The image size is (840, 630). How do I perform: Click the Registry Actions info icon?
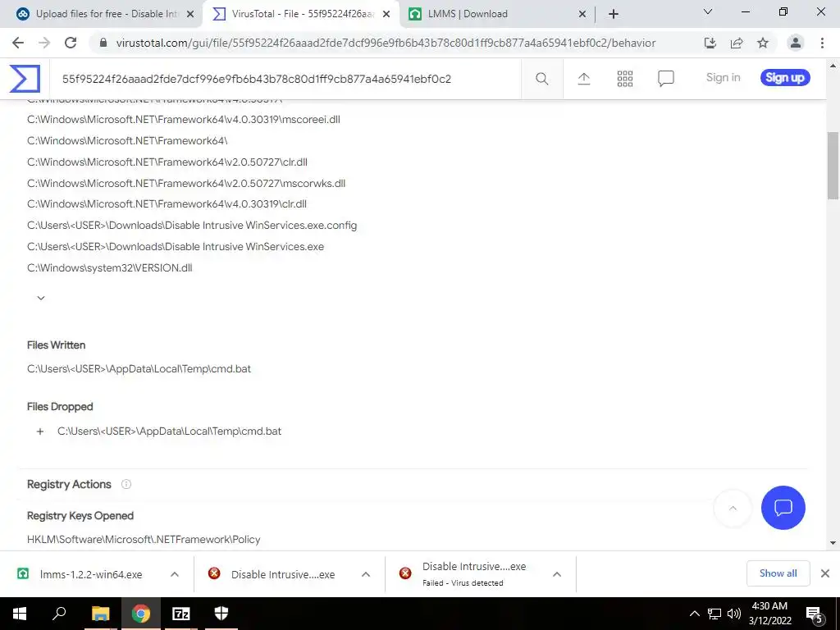(x=126, y=484)
